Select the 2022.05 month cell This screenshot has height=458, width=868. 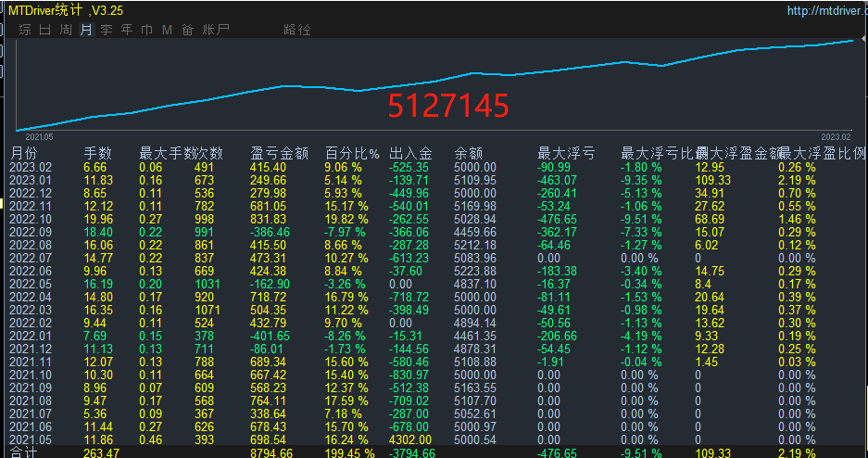[31, 284]
